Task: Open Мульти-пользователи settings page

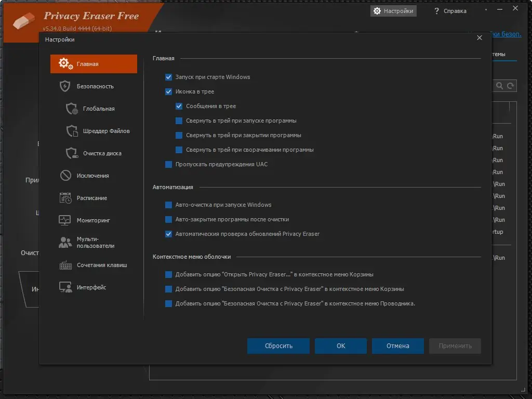Action: (94, 242)
